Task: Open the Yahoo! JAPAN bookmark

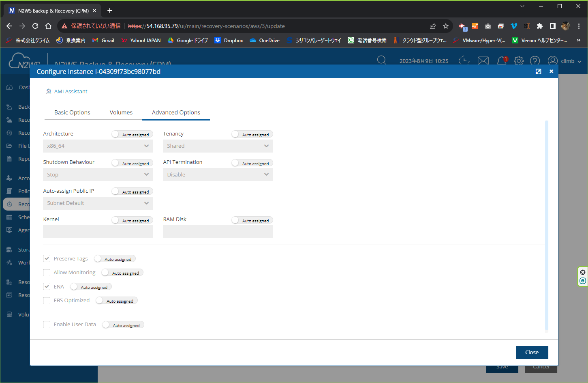Action: point(141,40)
